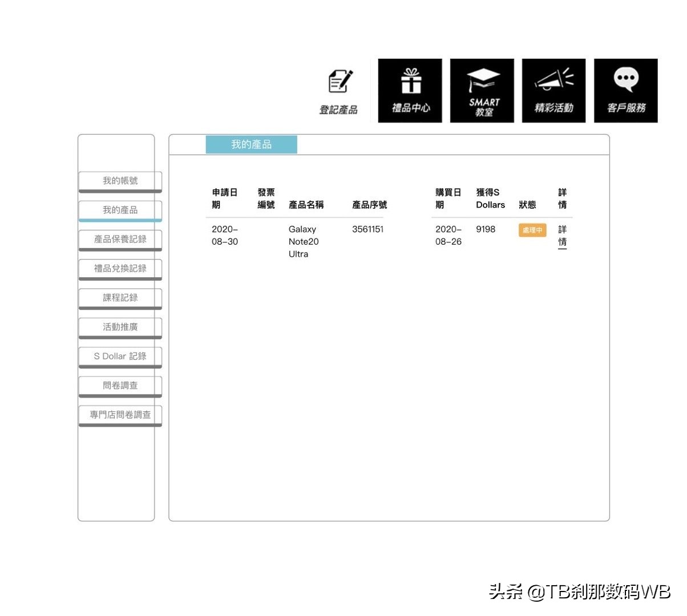The image size is (687, 616).
Task: Click the orange 處理中 status badge
Action: [532, 230]
